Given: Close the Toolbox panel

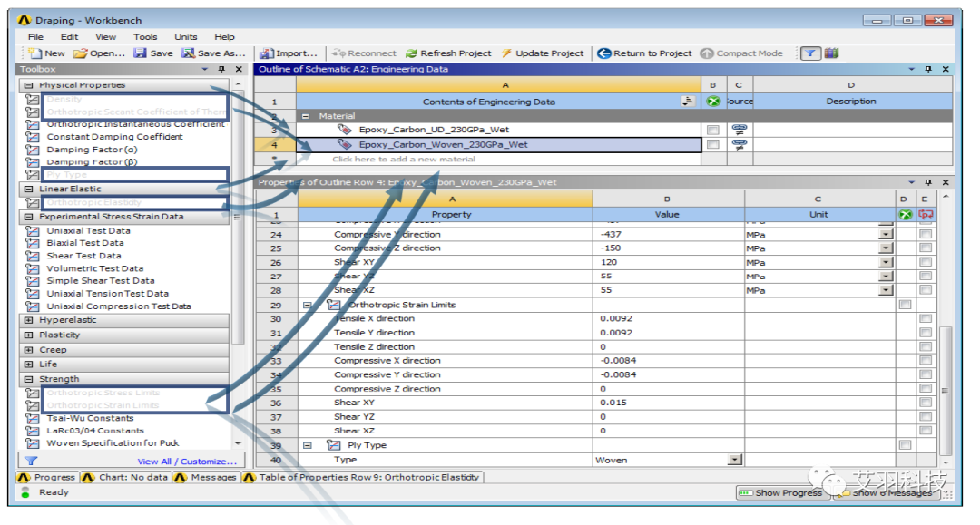Looking at the screenshot, I should pyautogui.click(x=239, y=69).
